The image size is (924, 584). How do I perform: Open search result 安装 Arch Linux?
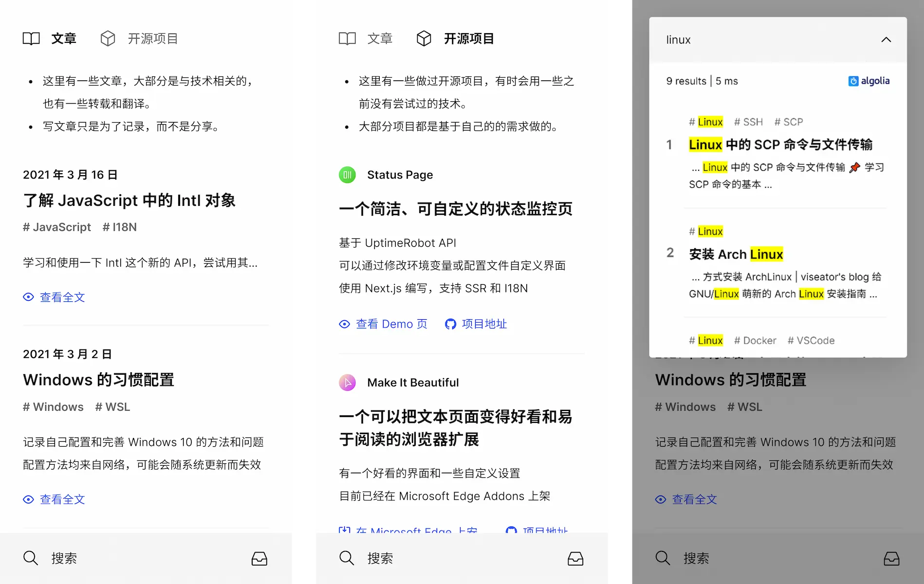(x=736, y=254)
